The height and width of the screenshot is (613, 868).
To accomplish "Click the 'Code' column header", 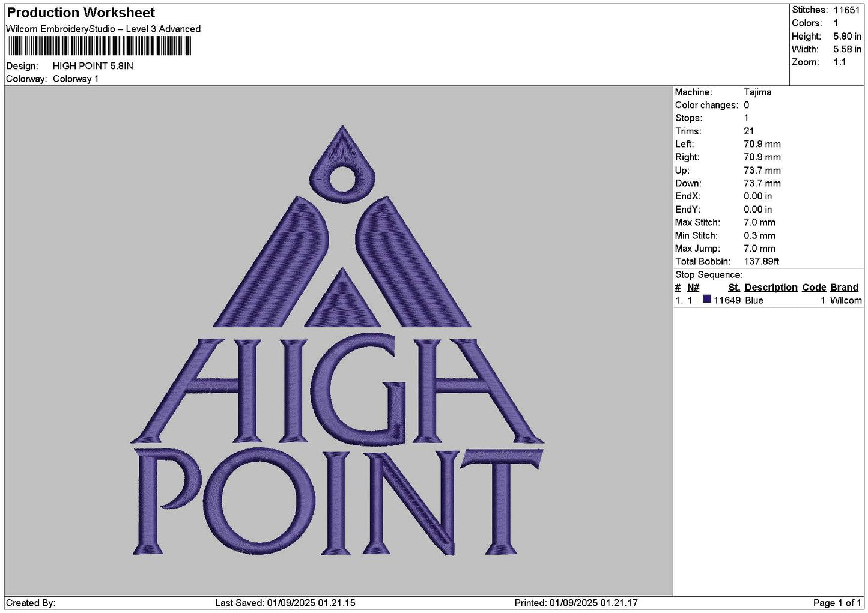I will tap(814, 288).
